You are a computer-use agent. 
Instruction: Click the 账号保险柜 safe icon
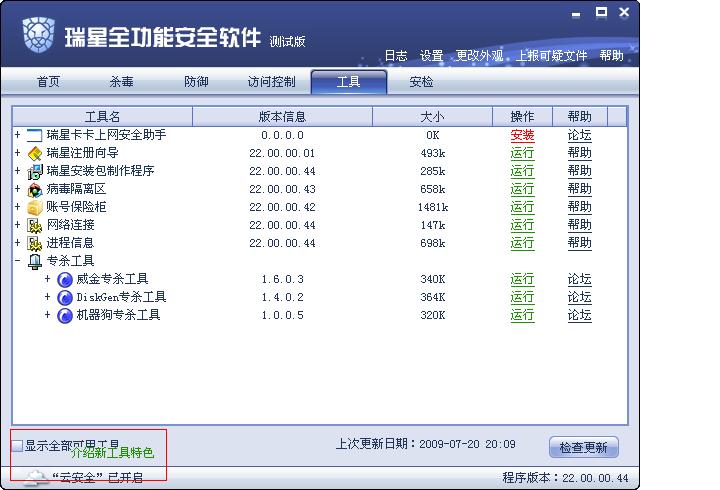click(34, 207)
